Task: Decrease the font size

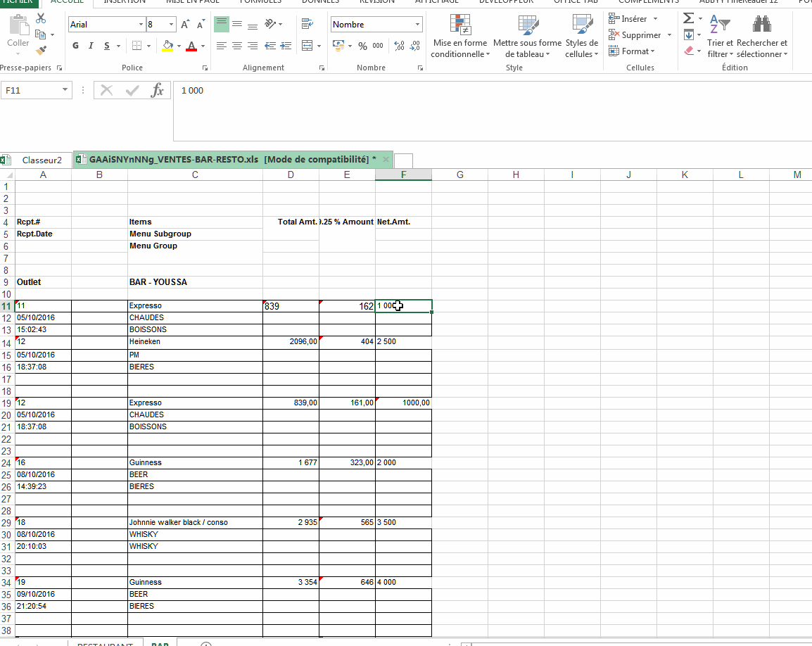Action: pos(201,25)
